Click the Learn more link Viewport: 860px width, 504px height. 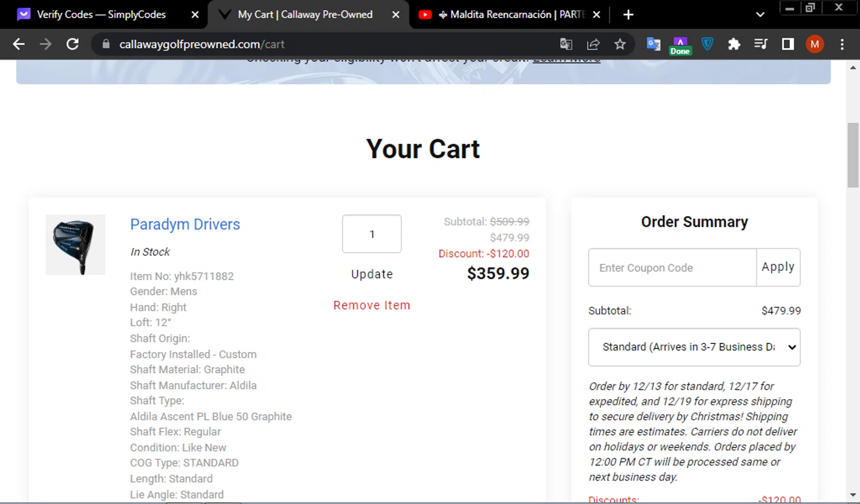point(566,59)
